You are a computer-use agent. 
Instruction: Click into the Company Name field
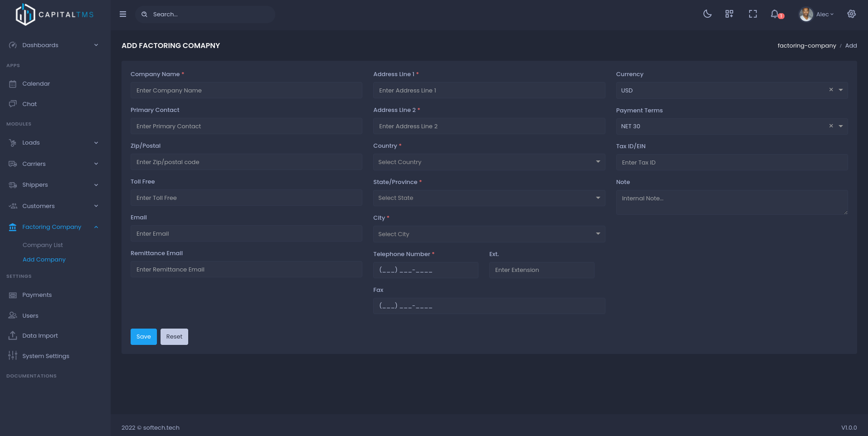click(x=246, y=91)
